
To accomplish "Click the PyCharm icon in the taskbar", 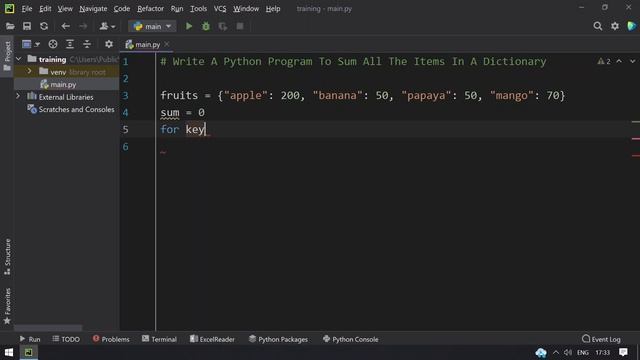I will pos(28,352).
